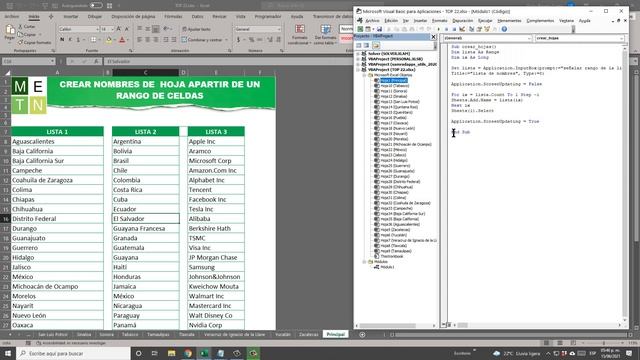Click Formato condicional icon in ribbon
This screenshot has height=360, width=640.
pos(300,29)
